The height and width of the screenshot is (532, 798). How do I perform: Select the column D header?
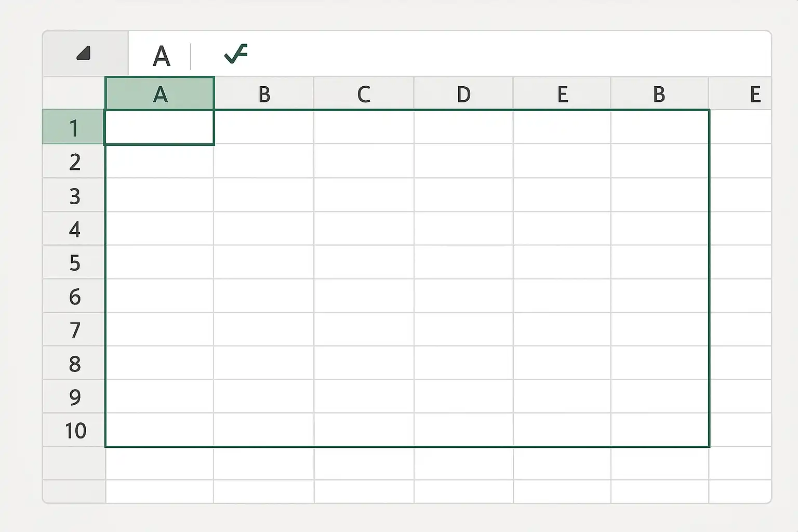(x=463, y=94)
